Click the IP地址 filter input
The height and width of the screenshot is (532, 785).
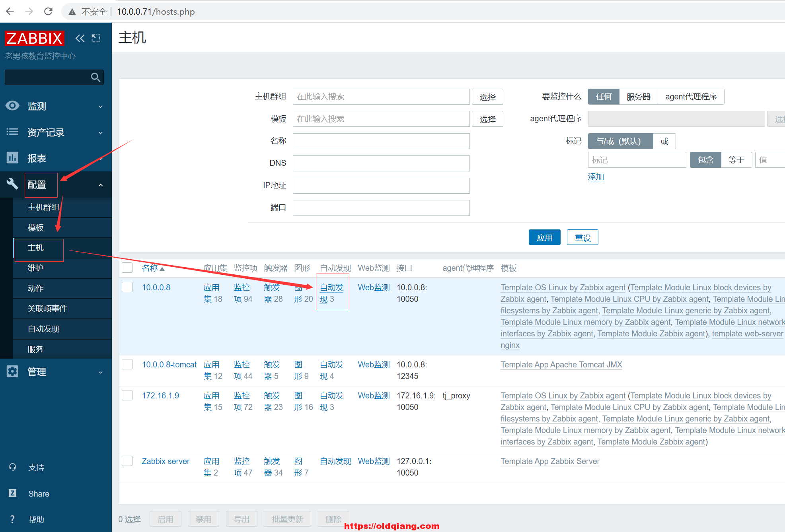tap(381, 186)
